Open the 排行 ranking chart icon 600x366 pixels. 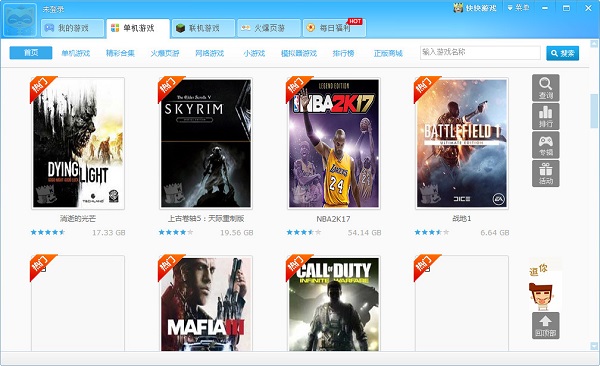pyautogui.click(x=545, y=116)
